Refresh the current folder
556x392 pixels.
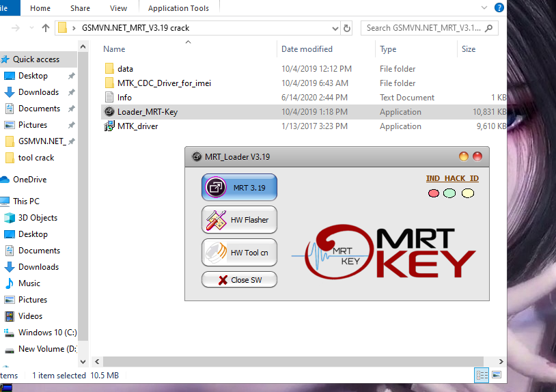click(347, 29)
